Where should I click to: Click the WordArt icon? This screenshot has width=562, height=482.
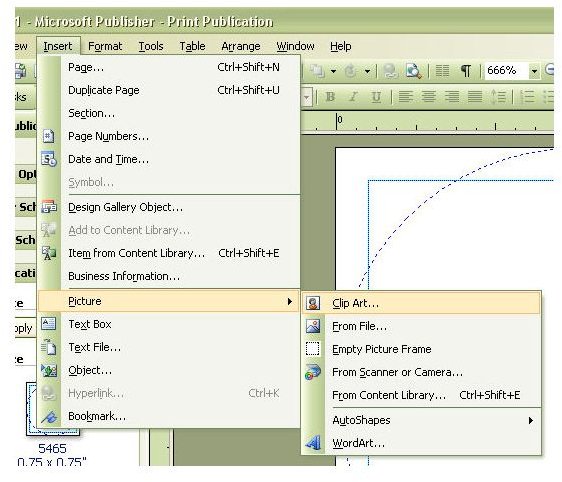tap(313, 443)
